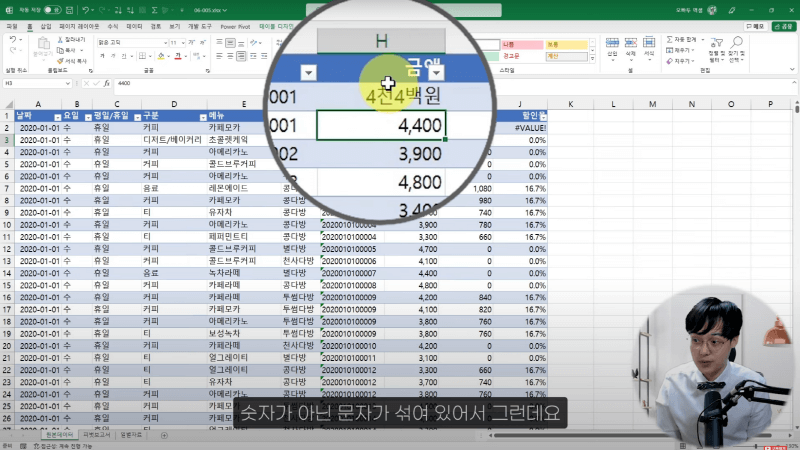This screenshot has width=800, height=450.
Task: Toggle Italic formatting button
Action: 113,56
